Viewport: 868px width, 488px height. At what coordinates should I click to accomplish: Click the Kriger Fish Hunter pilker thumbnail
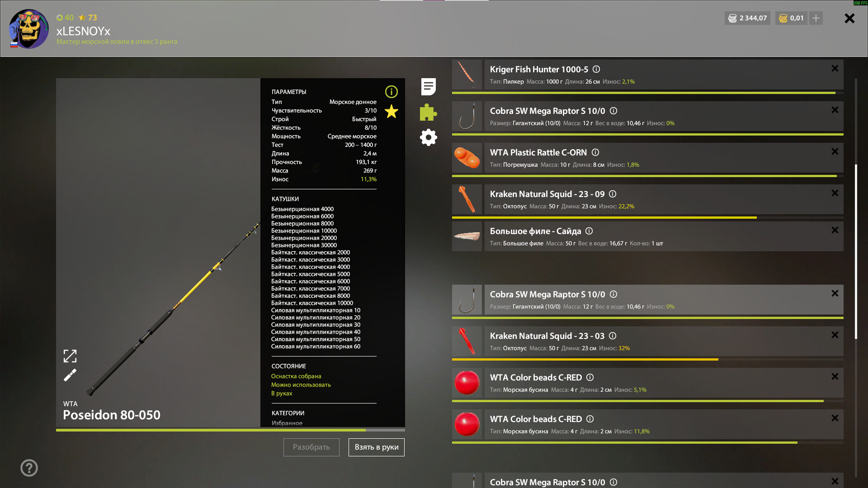coord(467,75)
